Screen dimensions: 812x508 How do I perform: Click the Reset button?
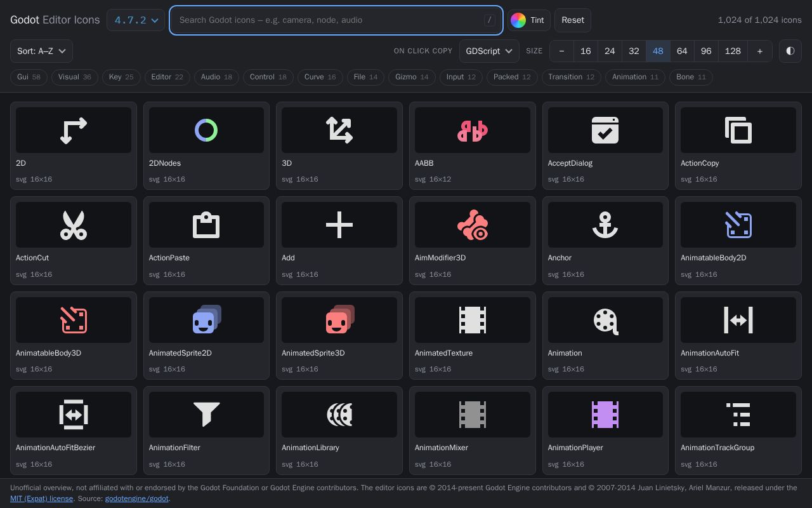(x=573, y=20)
